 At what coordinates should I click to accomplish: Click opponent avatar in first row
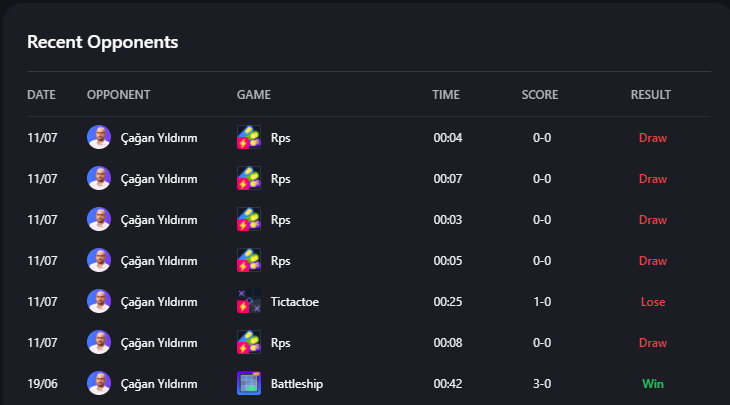(x=99, y=137)
